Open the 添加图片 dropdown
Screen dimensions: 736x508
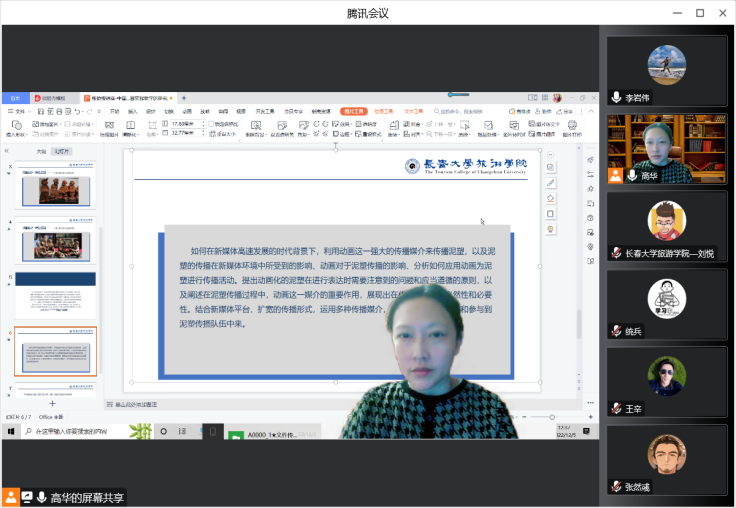pos(48,124)
